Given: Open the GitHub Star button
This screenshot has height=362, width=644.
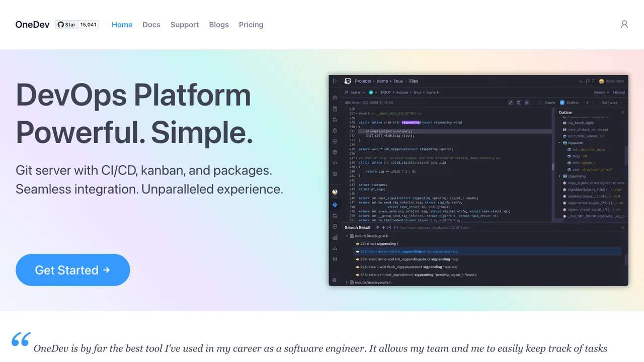Looking at the screenshot, I should 66,25.
